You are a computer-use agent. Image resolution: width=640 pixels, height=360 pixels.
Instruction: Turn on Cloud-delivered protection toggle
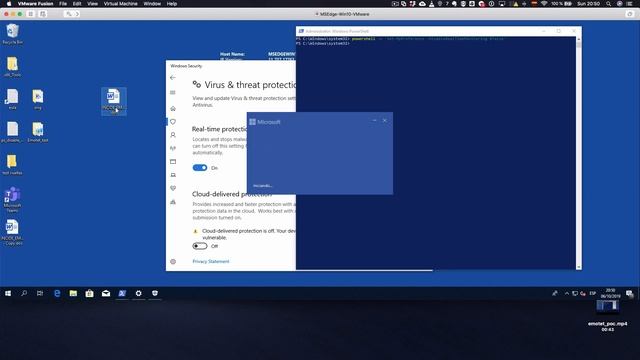(200, 246)
